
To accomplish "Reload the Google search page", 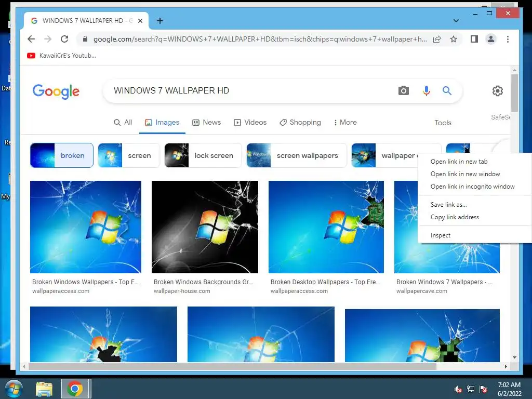I will click(64, 39).
